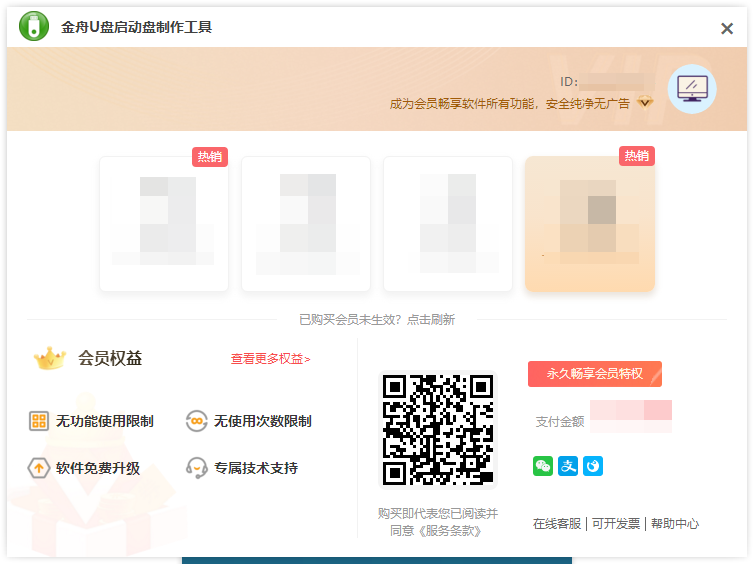Open 查看更多权益 link
Screen dimensions: 754x564
tap(270, 359)
